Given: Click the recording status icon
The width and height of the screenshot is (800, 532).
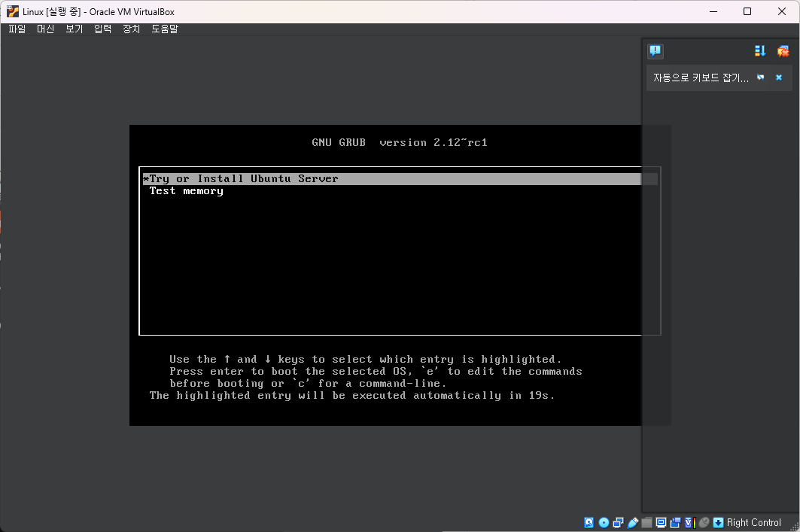Looking at the screenshot, I should [676, 522].
